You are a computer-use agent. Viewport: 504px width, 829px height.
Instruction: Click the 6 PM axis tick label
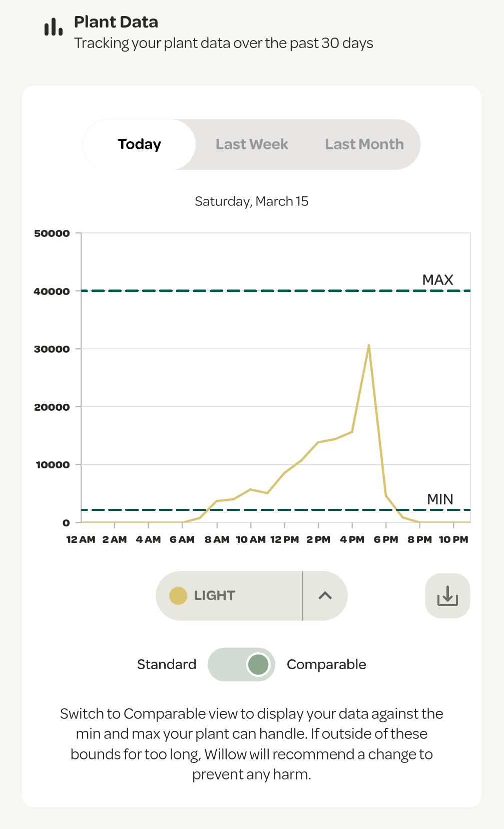(386, 539)
